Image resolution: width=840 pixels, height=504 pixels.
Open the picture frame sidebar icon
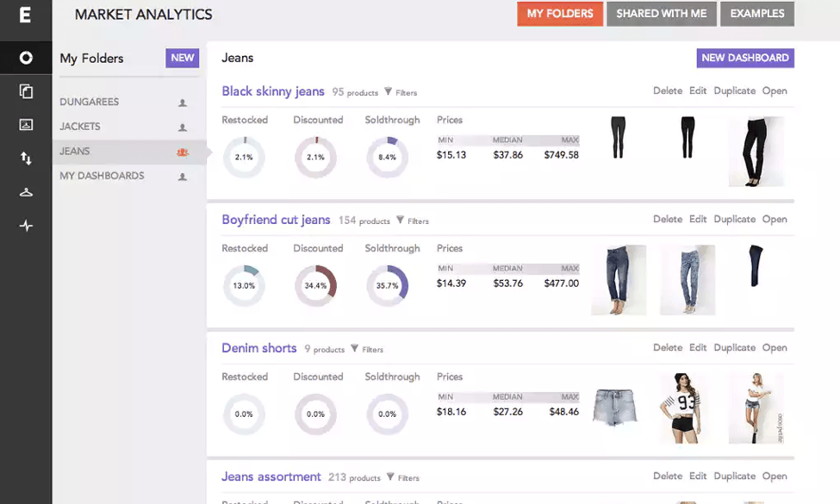[26, 124]
